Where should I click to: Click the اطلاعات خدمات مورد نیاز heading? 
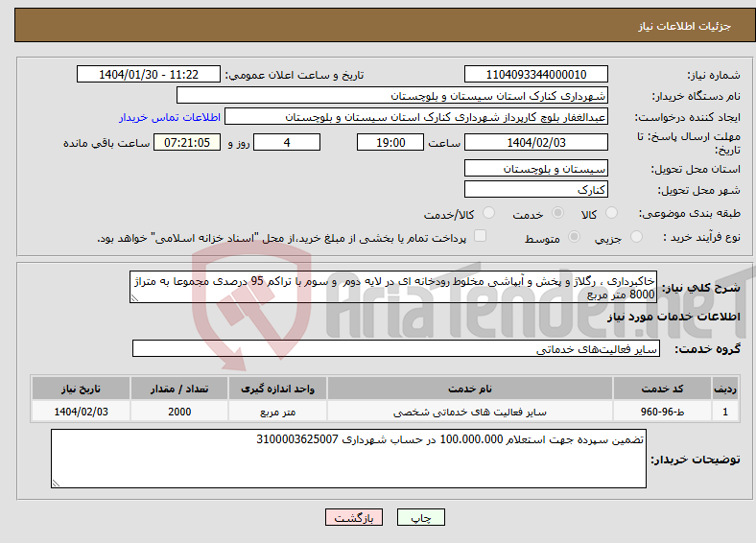click(x=673, y=317)
